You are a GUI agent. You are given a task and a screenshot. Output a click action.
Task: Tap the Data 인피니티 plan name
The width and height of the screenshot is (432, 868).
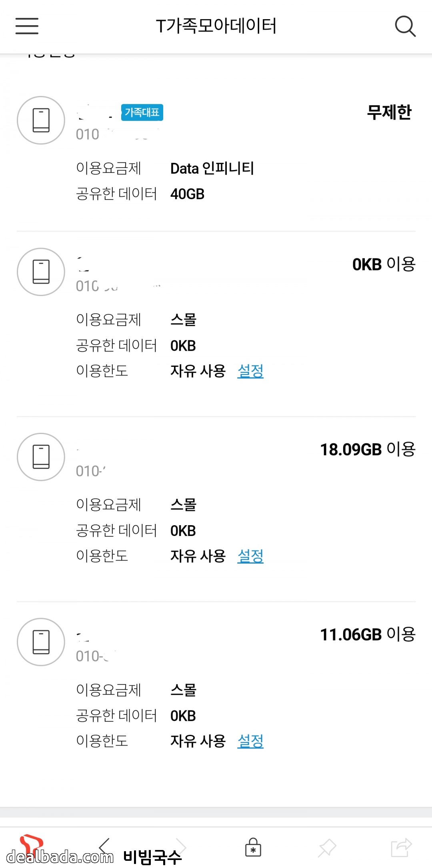tap(212, 168)
